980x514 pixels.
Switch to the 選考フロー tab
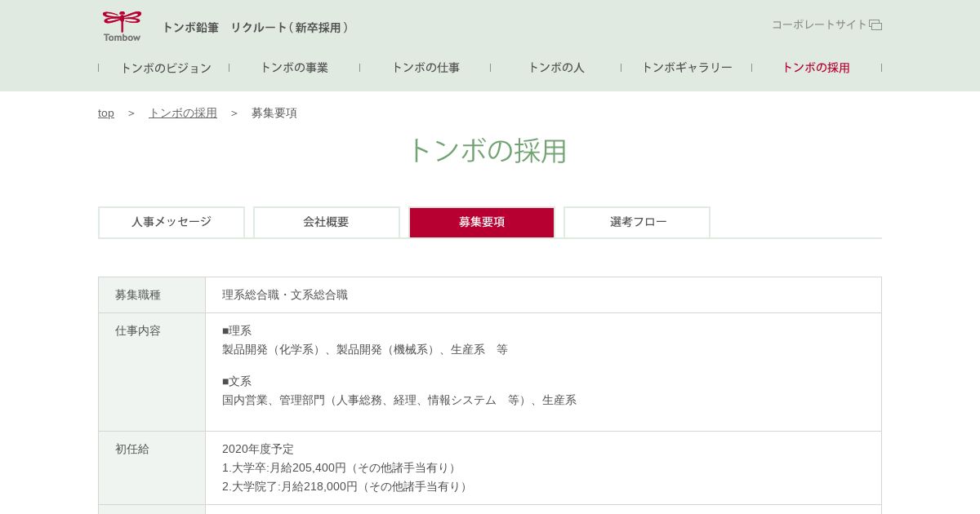click(x=637, y=222)
